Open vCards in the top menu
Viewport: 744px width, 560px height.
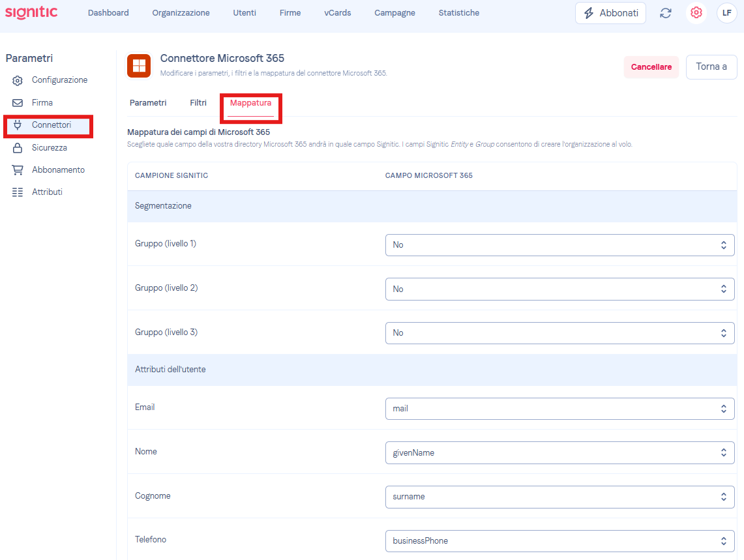tap(337, 13)
